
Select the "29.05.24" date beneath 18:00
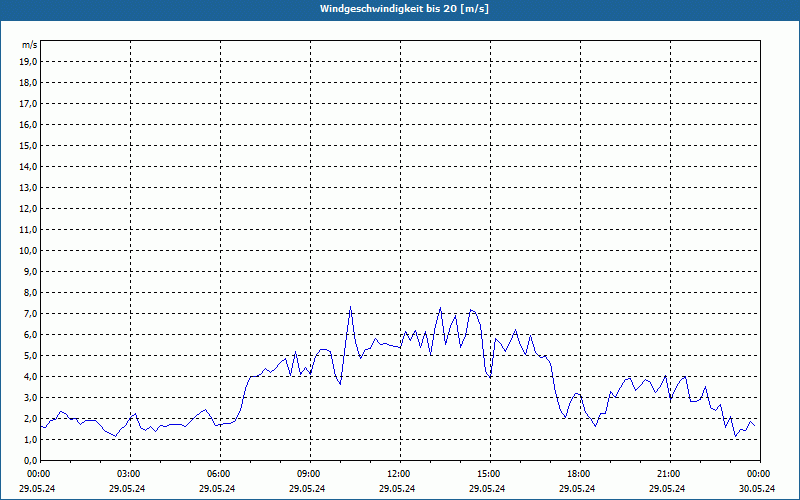click(577, 488)
